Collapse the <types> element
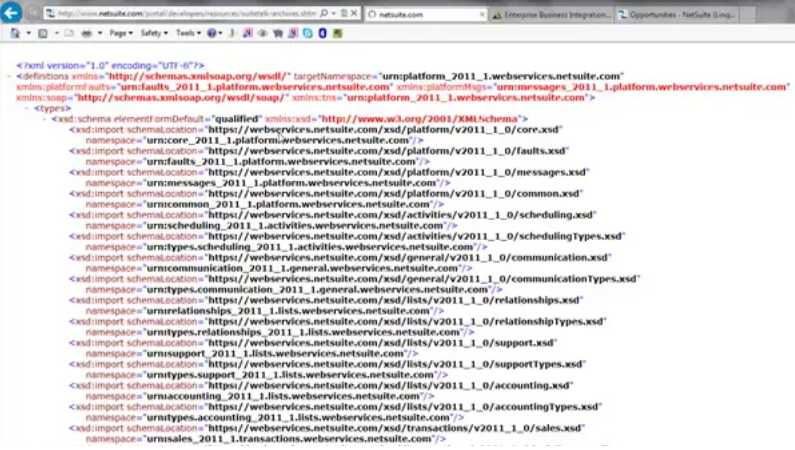The image size is (795, 450). (27, 108)
